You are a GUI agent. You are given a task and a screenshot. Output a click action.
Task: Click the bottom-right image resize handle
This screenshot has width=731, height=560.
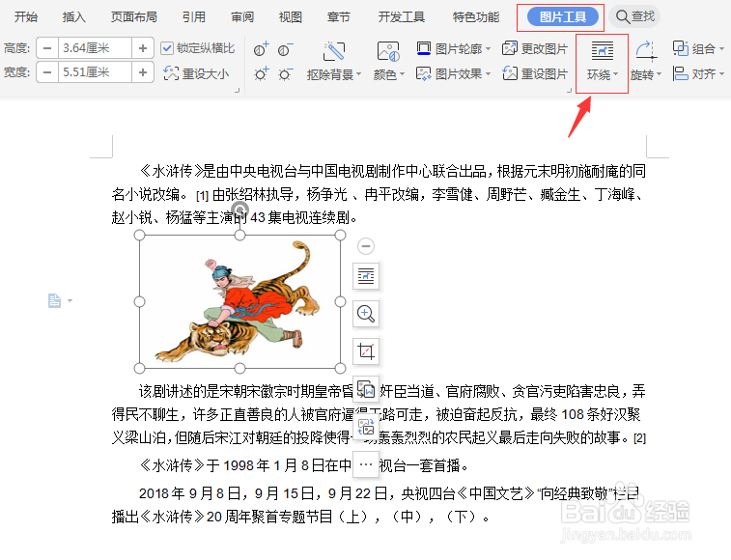click(340, 369)
